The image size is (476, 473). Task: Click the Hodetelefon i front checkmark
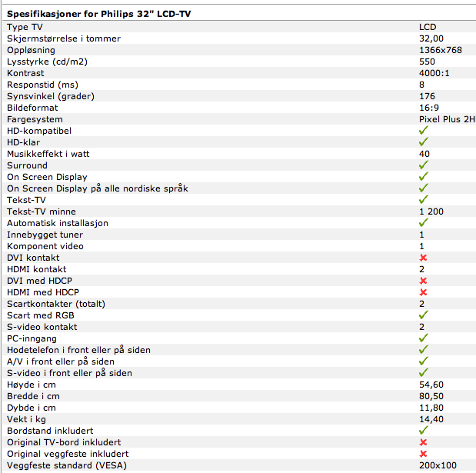pyautogui.click(x=423, y=350)
